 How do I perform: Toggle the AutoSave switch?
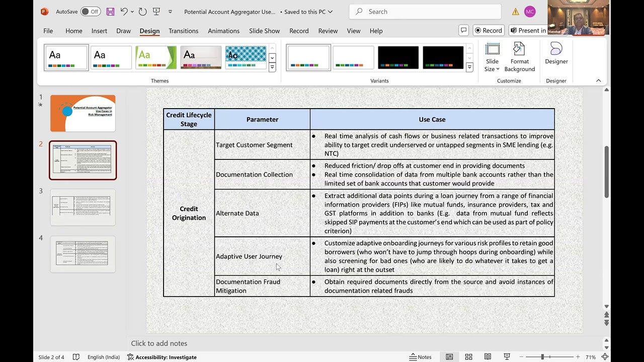(x=90, y=12)
